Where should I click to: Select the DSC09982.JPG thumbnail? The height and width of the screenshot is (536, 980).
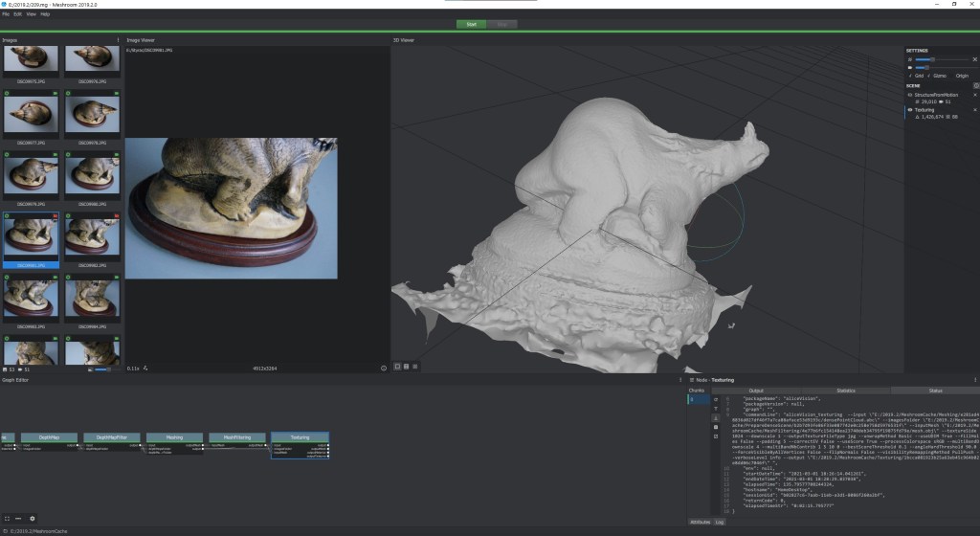(x=93, y=237)
